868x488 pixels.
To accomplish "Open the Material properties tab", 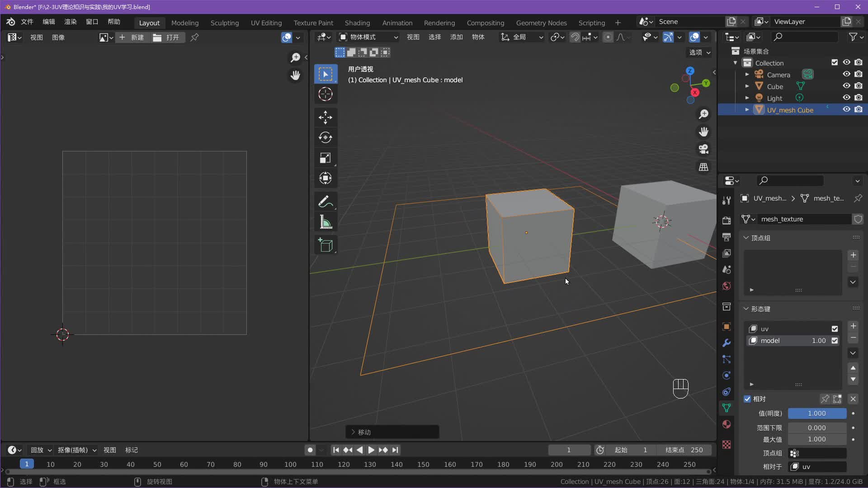I will tap(726, 424).
